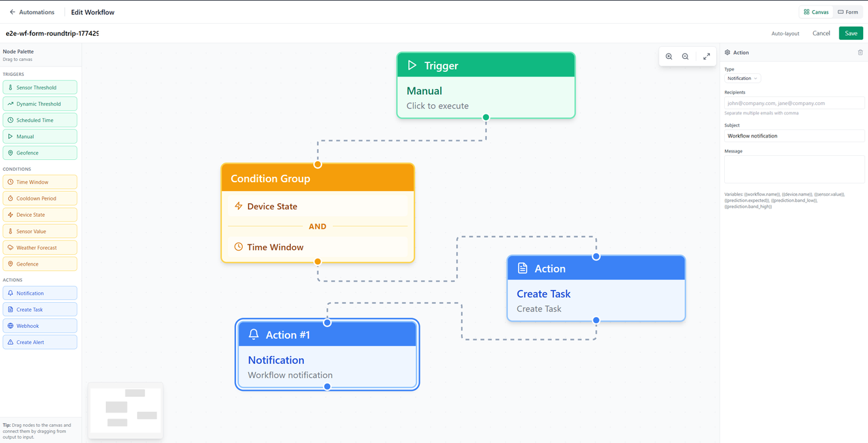This screenshot has width=868, height=443.
Task: Click the zoom out magnifier icon
Action: pyautogui.click(x=685, y=57)
